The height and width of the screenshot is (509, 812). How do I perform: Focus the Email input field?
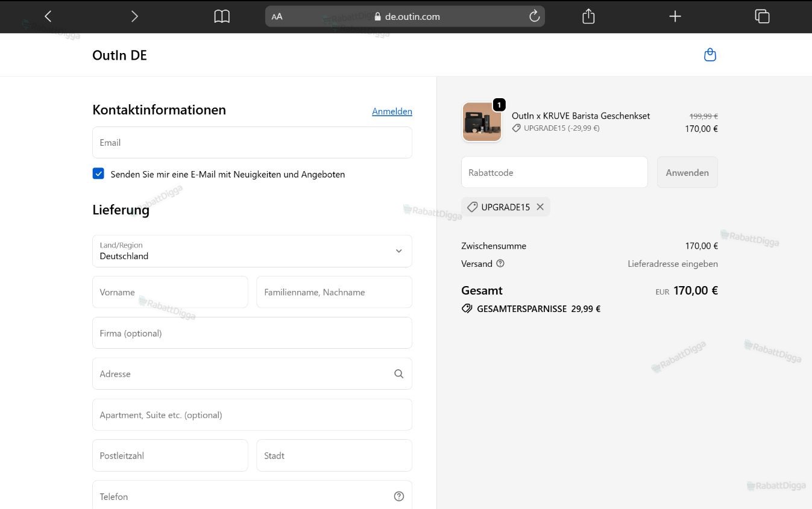coord(252,143)
